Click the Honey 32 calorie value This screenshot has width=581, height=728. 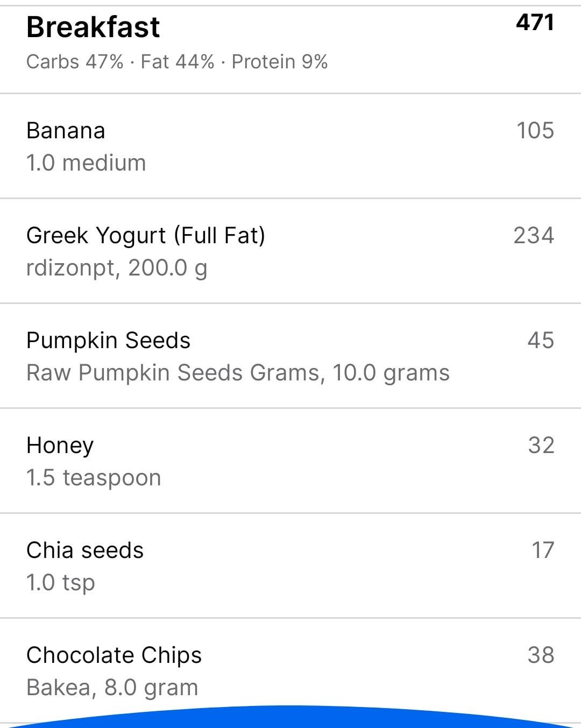(541, 445)
